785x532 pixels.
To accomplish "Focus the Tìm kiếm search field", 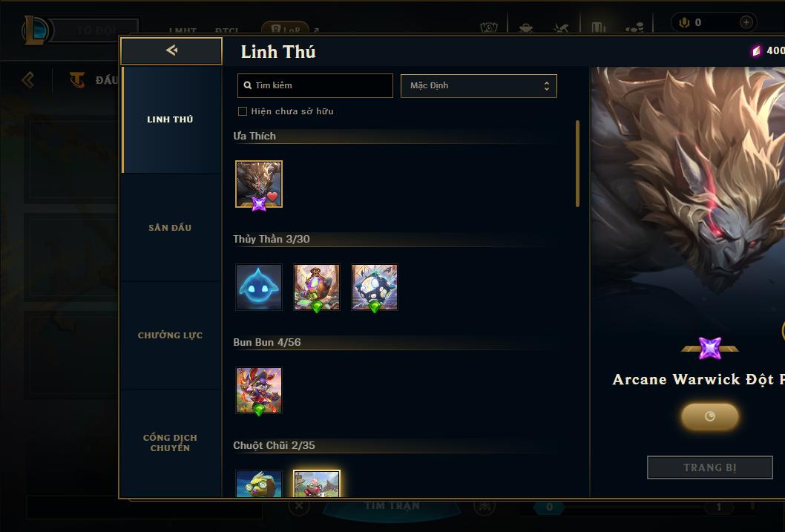I will [315, 85].
